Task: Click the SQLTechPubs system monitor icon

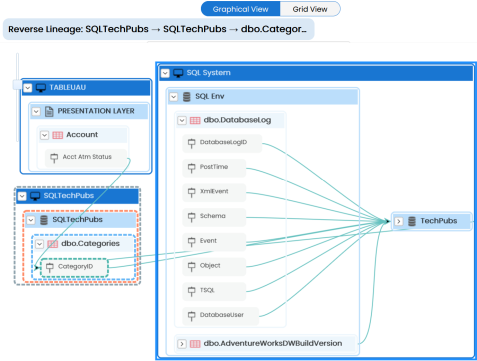Action: (x=35, y=196)
